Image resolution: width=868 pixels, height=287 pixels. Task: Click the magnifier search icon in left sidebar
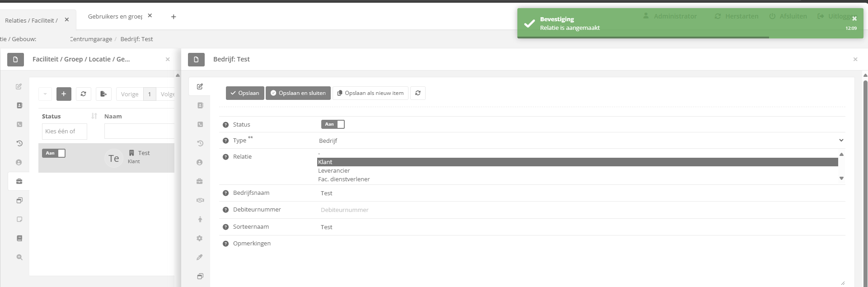pos(19,257)
